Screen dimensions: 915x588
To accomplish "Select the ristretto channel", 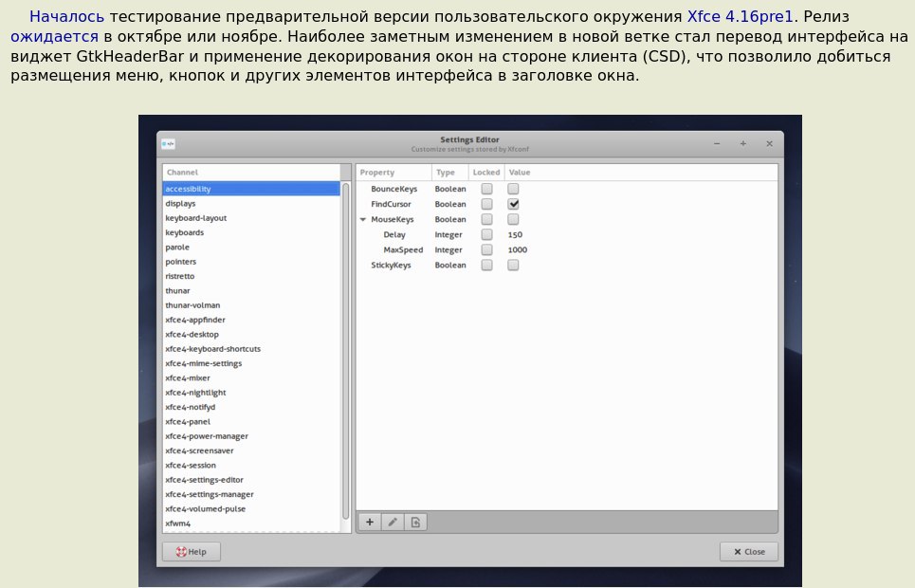I will click(x=251, y=276).
